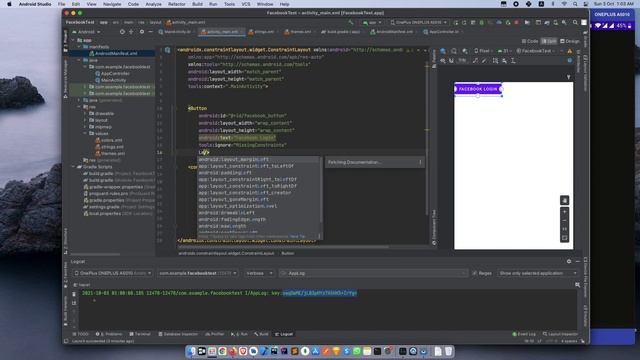Open the app run configuration dropdown
The height and width of the screenshot is (360, 640).
pos(372,22)
